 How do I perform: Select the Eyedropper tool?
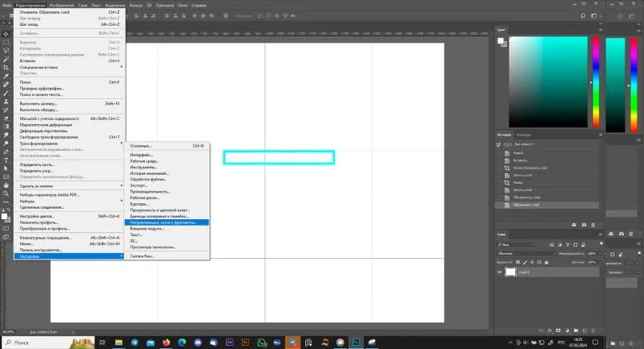[6, 76]
